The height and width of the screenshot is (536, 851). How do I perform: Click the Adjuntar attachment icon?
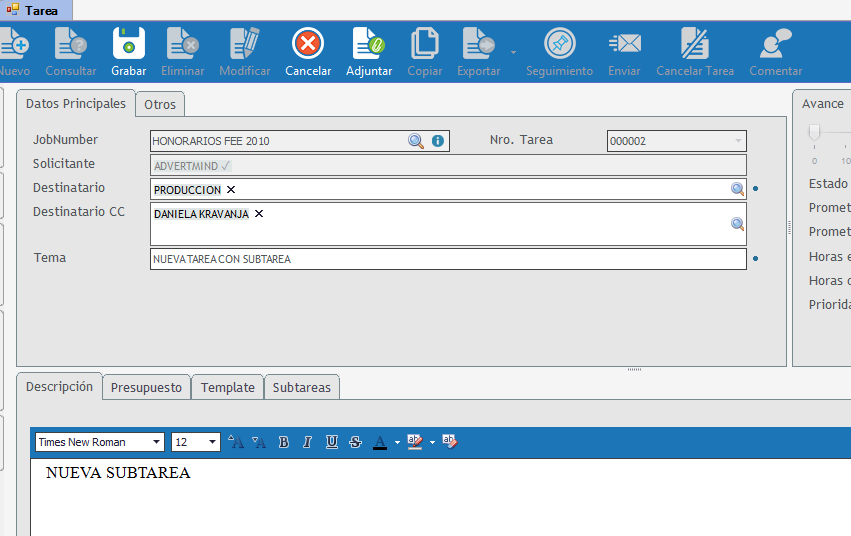pyautogui.click(x=368, y=44)
